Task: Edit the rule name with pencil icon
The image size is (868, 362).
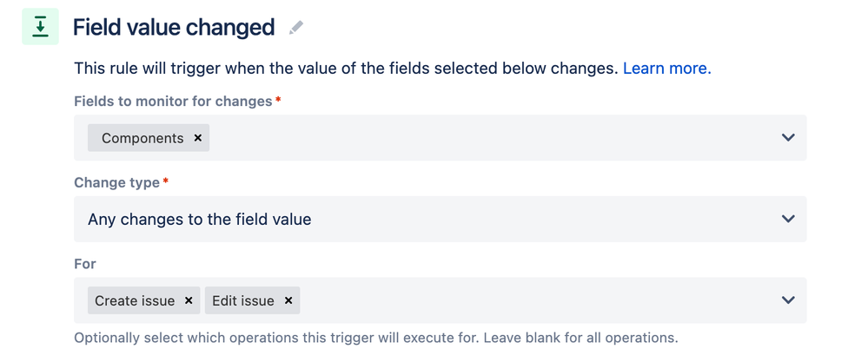Action: 296,28
